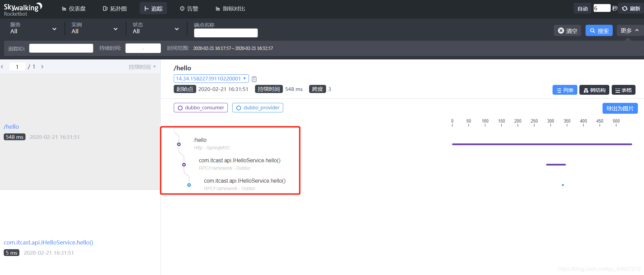Switch to 表格 table view
The width and height of the screenshot is (644, 275).
tap(623, 90)
